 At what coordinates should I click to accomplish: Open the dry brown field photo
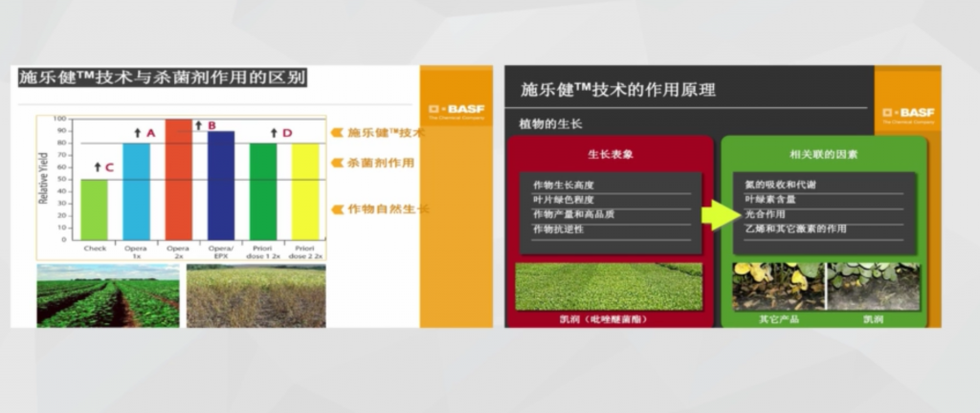256,295
